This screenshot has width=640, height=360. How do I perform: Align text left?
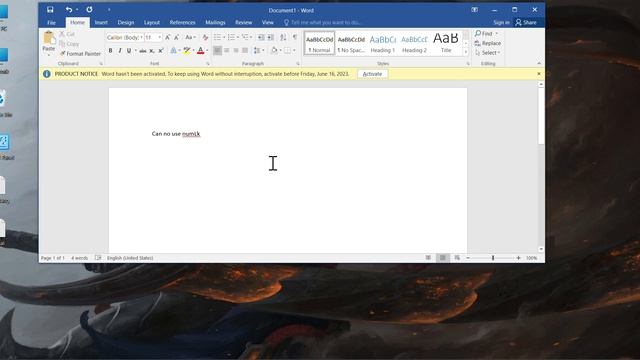tap(218, 51)
